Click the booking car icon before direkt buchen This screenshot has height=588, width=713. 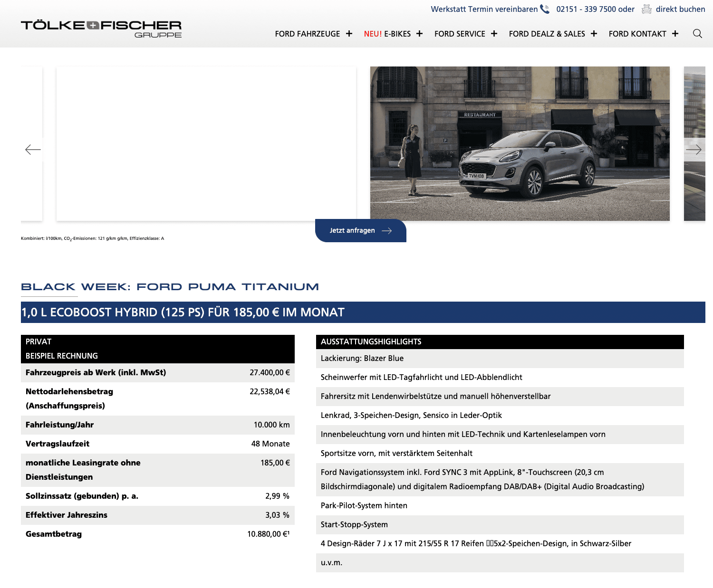point(646,9)
